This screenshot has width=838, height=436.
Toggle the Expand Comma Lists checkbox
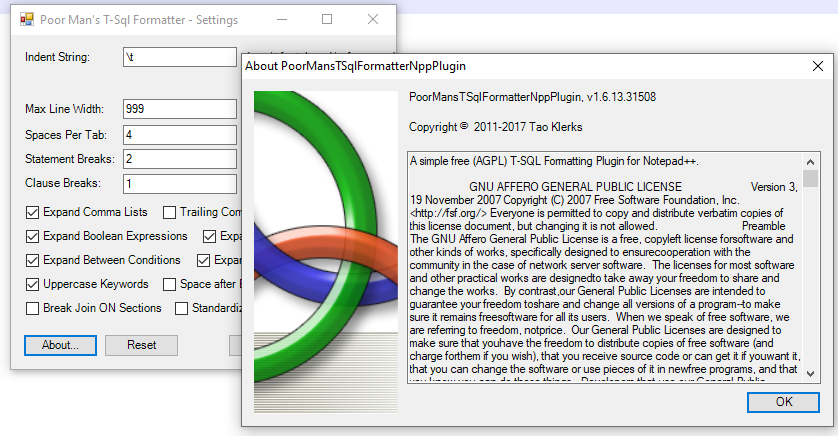[x=33, y=213]
